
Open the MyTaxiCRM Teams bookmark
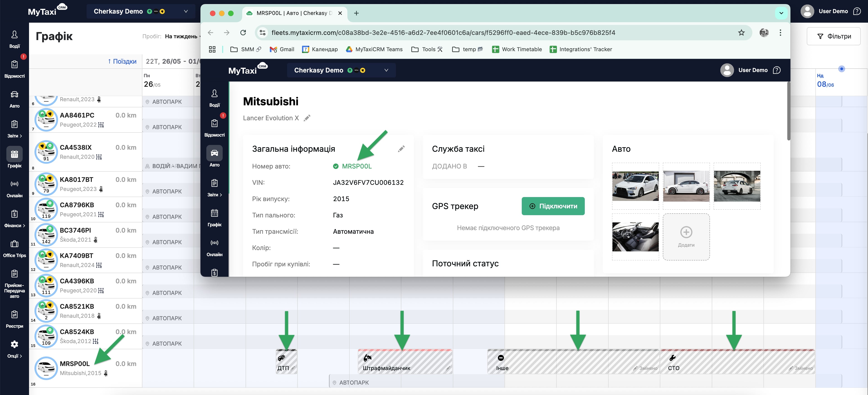click(374, 49)
